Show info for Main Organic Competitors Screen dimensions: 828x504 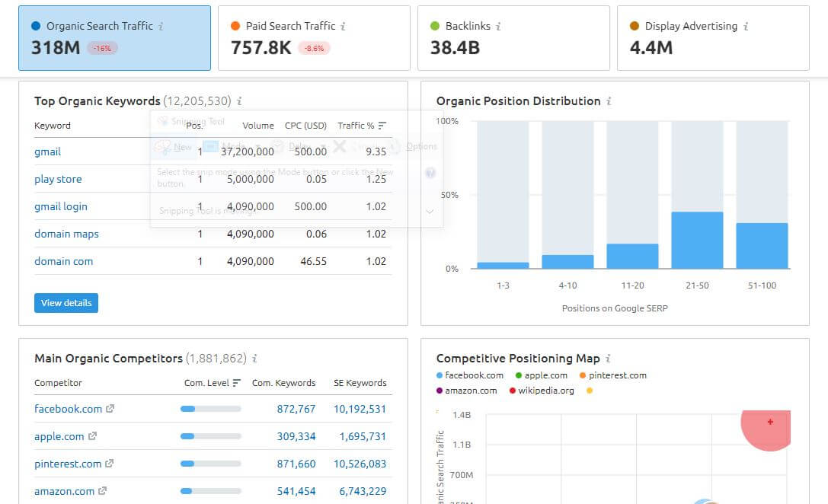click(x=254, y=359)
